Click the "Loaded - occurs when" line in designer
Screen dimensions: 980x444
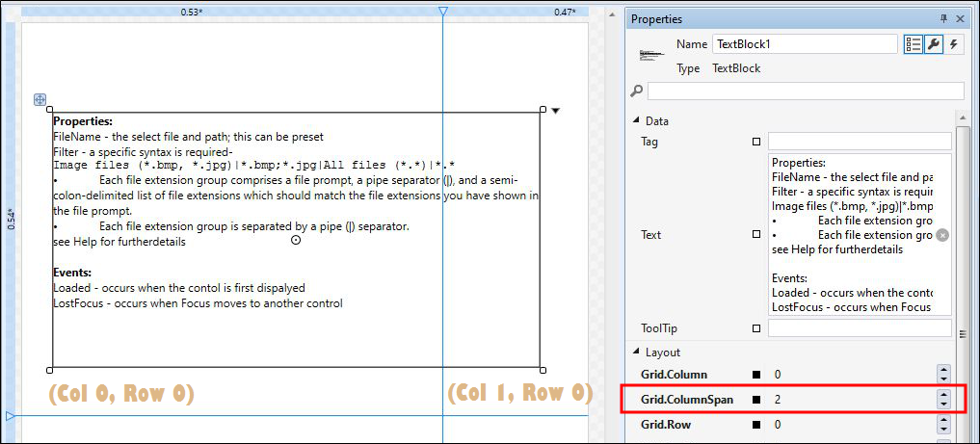[179, 288]
